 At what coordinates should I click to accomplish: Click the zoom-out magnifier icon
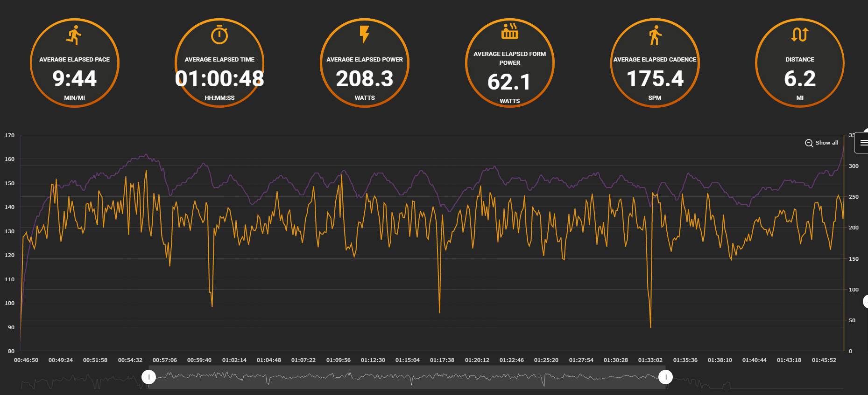(809, 143)
